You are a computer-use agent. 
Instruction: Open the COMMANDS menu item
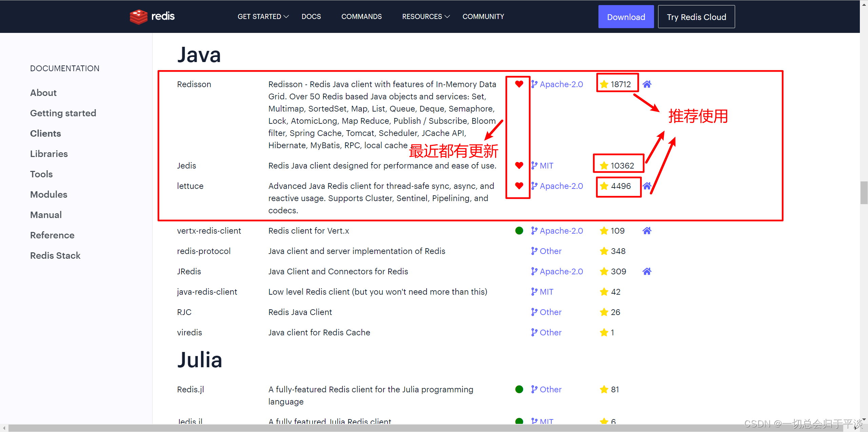click(361, 17)
